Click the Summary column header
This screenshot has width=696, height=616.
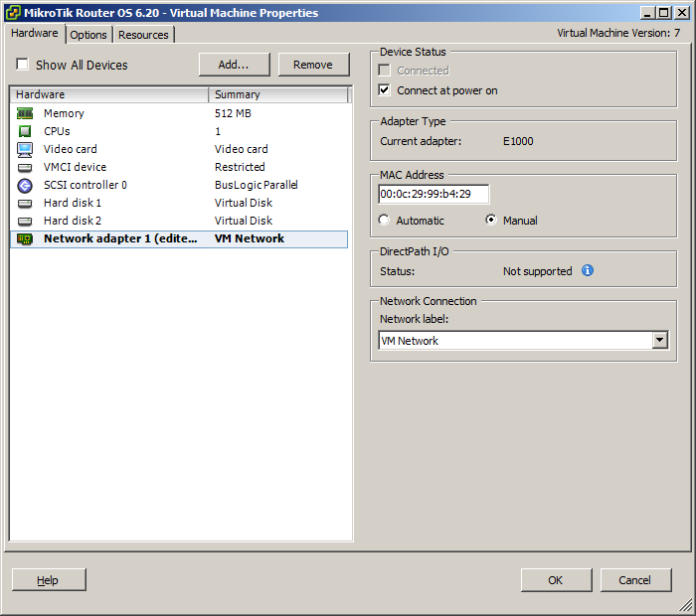(277, 94)
